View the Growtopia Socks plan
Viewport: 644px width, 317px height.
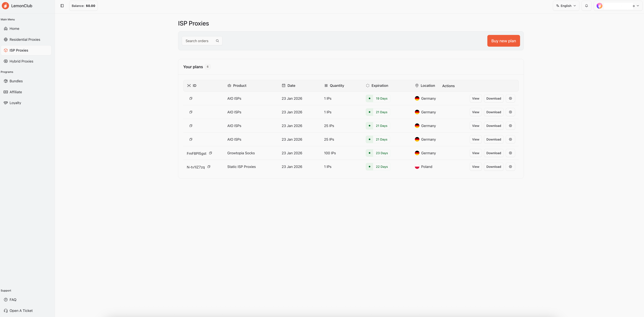tap(475, 153)
